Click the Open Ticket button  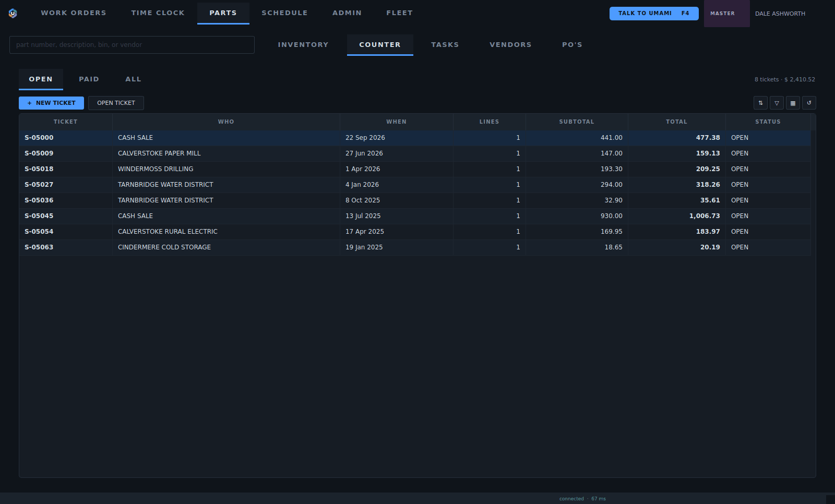click(x=116, y=103)
